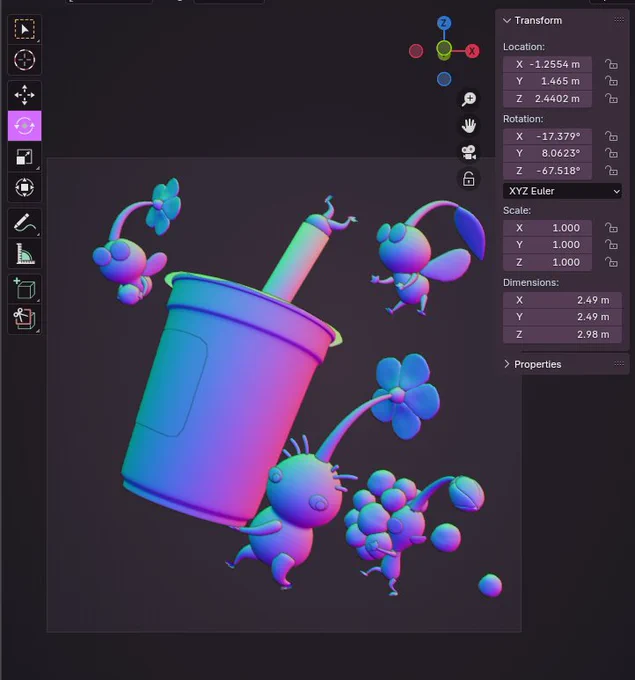This screenshot has width=635, height=680.
Task: Click the negative X axis gizmo circle
Action: pos(416,51)
